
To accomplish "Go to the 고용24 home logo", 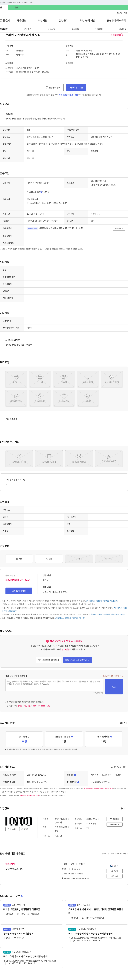I will pyautogui.click(x=5, y=21).
